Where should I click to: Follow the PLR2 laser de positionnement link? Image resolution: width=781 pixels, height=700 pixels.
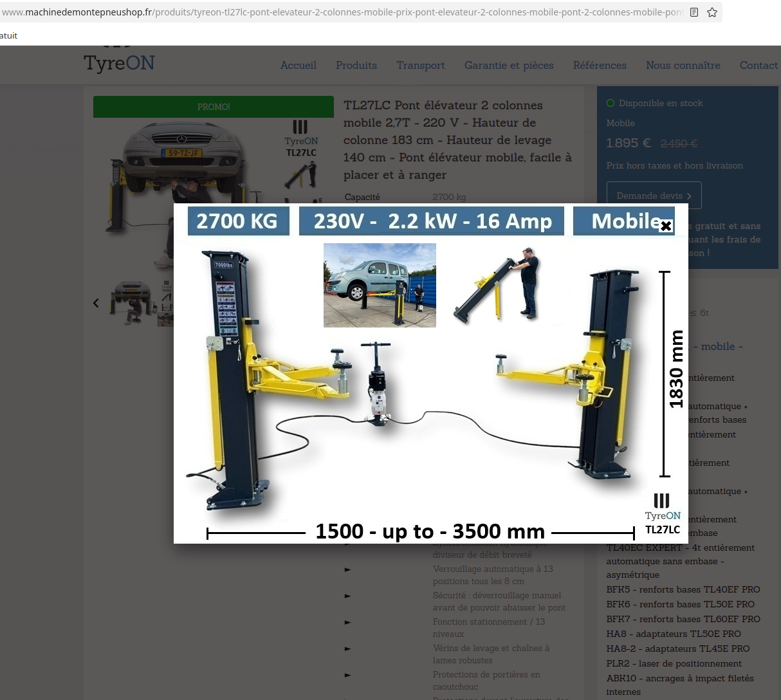pyautogui.click(x=674, y=663)
